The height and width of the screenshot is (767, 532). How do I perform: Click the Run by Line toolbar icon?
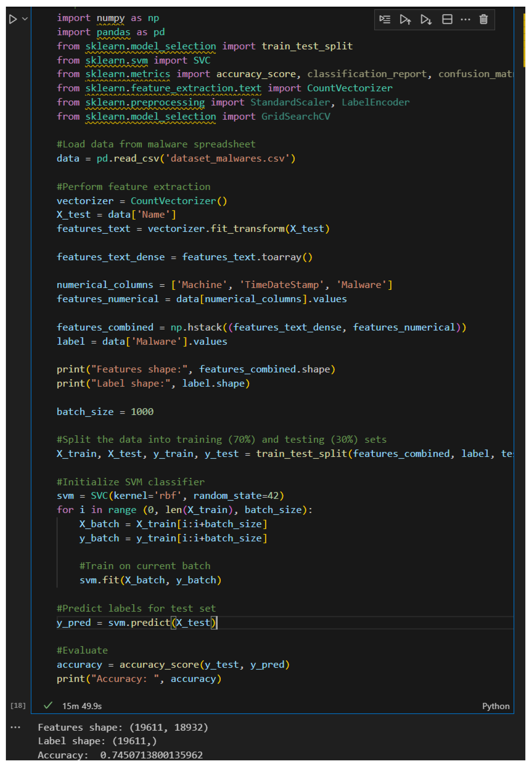point(385,19)
